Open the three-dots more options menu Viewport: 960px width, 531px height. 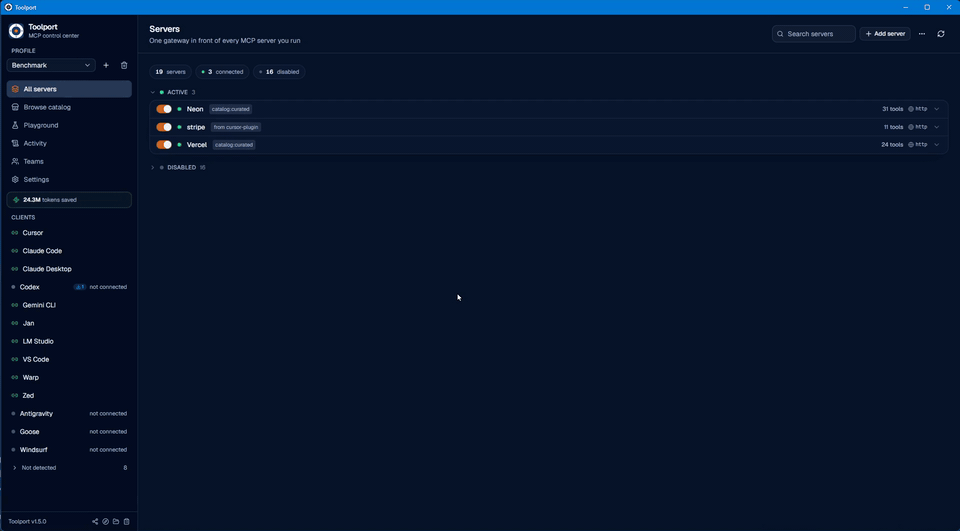(921, 34)
